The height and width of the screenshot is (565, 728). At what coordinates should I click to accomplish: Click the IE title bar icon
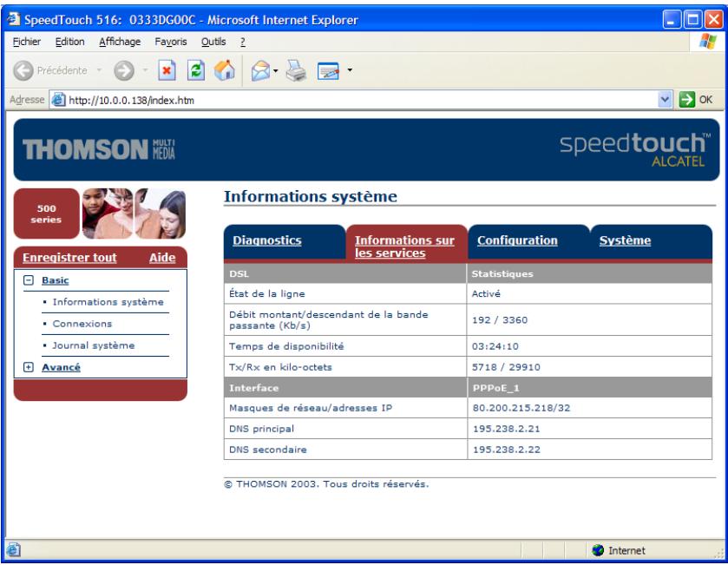pos(14,19)
